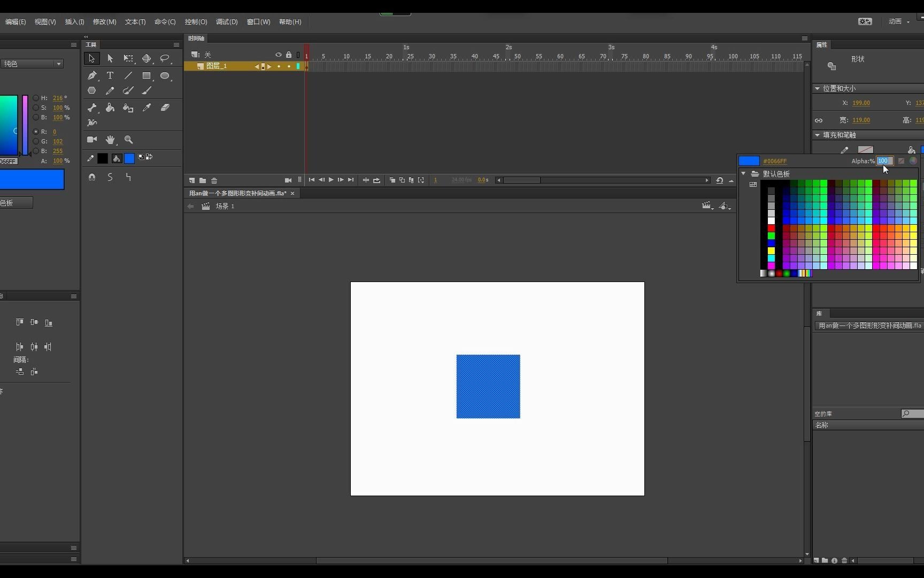Collapse the 位置和大小 section
Viewport: 924px width, 578px height.
click(817, 88)
